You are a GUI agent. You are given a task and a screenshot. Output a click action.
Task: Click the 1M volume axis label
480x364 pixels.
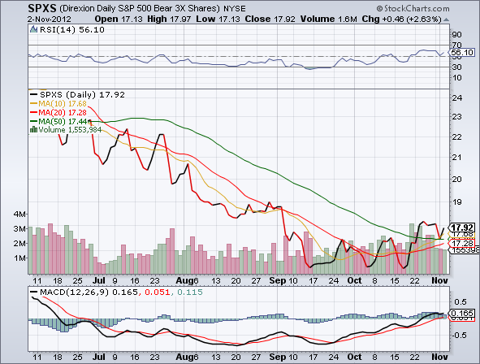(x=20, y=258)
